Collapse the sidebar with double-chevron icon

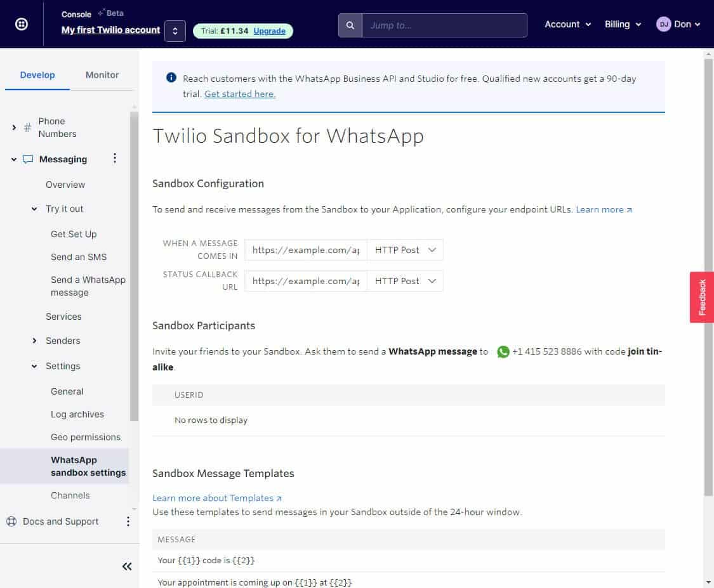[127, 566]
